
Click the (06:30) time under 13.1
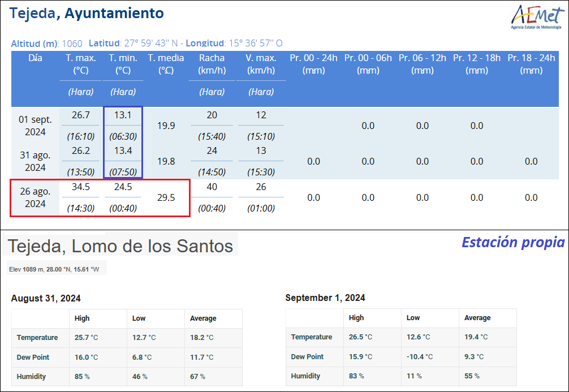[x=123, y=136]
